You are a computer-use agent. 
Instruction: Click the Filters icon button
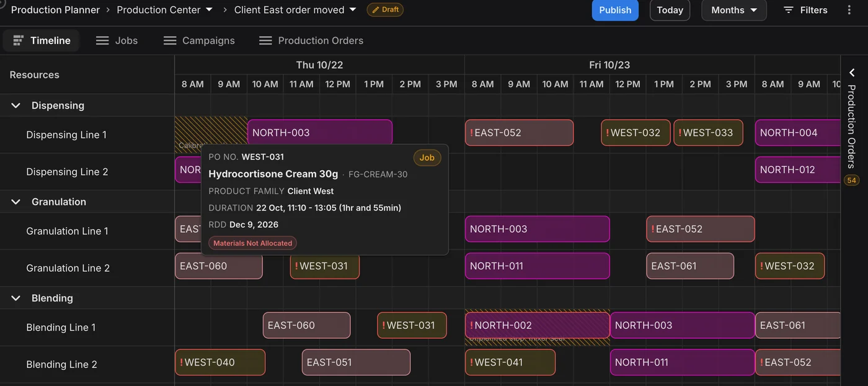[x=805, y=10]
